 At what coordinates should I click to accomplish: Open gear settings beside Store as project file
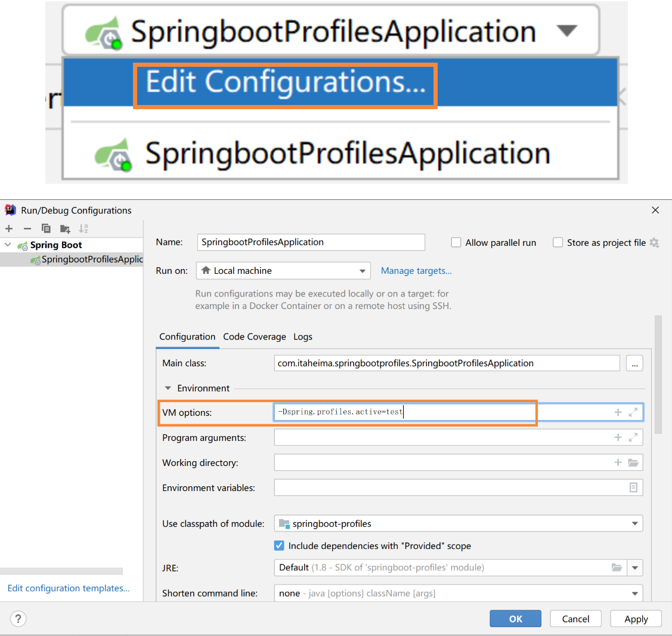(x=654, y=243)
